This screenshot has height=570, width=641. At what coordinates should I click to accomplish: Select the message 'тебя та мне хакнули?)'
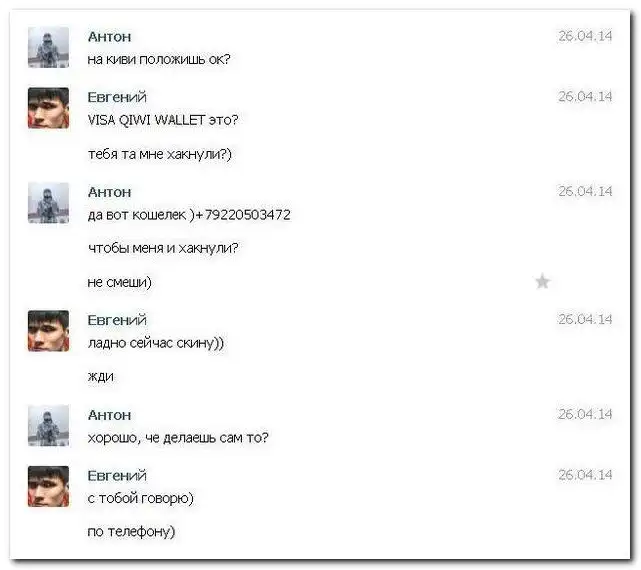point(160,154)
